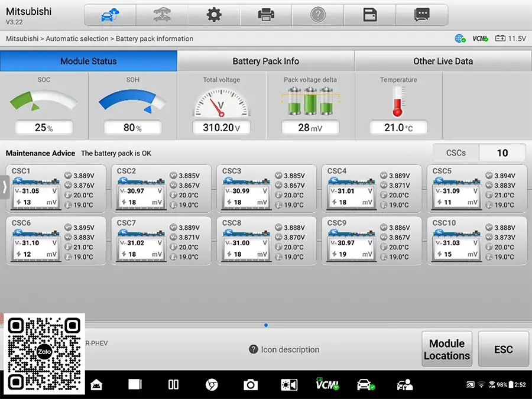
Task: Open split-screen icon in navigation bar
Action: click(x=173, y=384)
